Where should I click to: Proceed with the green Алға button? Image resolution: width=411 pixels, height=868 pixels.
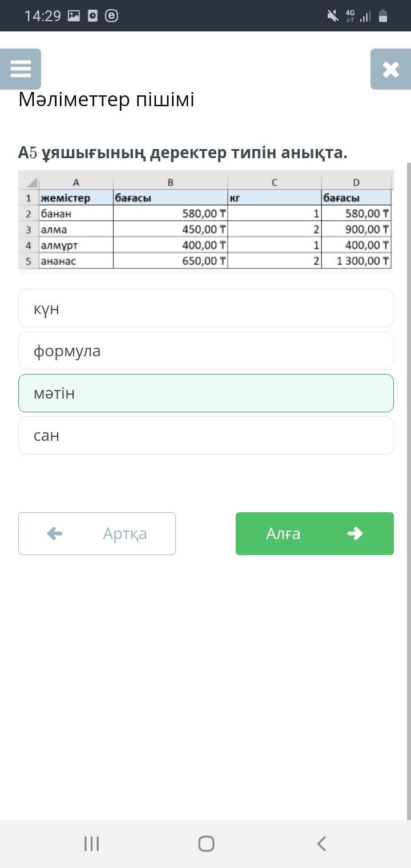(x=315, y=533)
